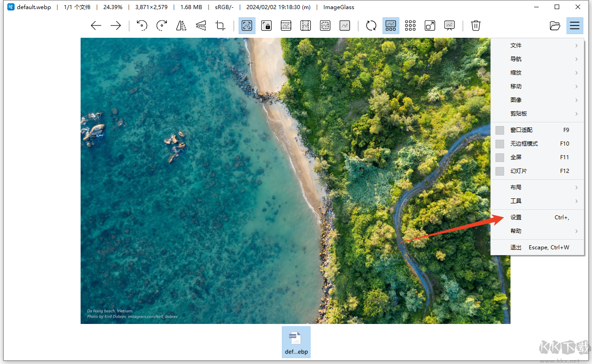The width and height of the screenshot is (592, 364).
Task: Enable 无边框模式 checkbox
Action: (x=500, y=144)
